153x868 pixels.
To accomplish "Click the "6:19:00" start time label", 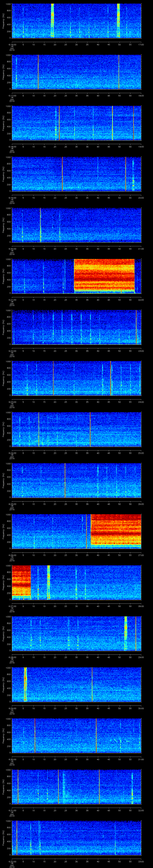I will tap(12, 197).
